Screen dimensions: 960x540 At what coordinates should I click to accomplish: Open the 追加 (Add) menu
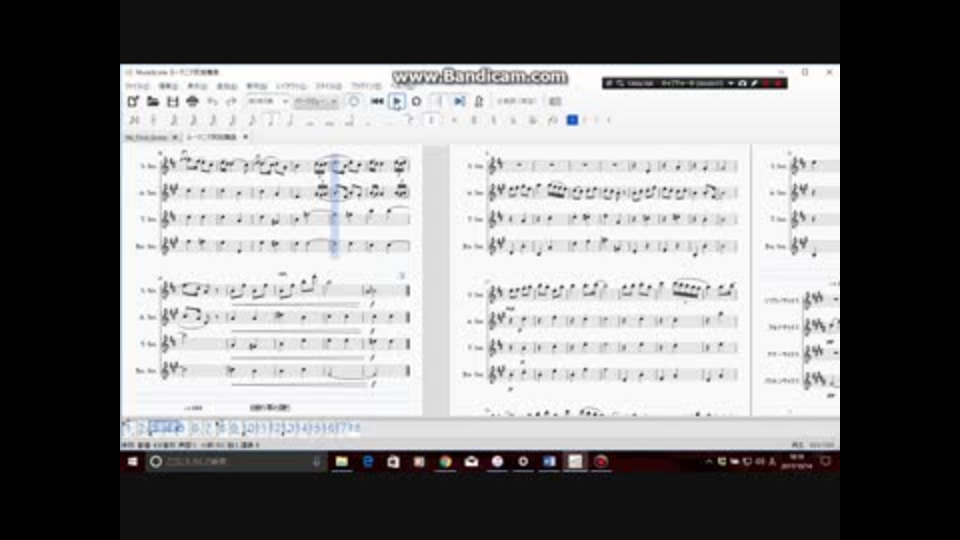pos(227,86)
